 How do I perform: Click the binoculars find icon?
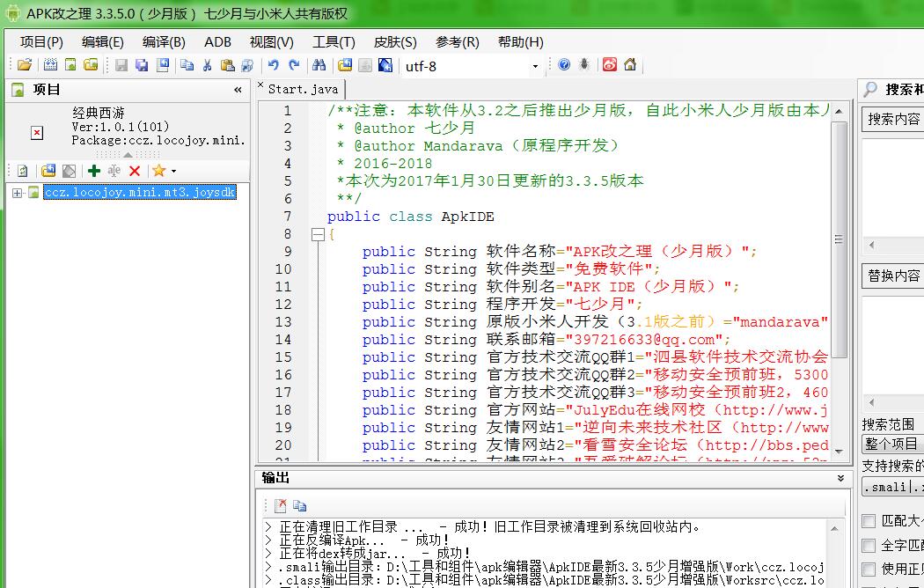click(x=319, y=65)
